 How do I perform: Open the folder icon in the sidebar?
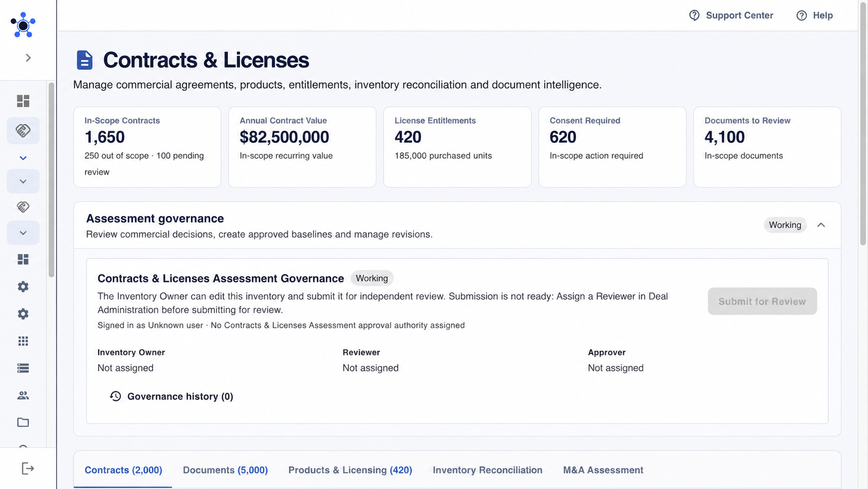tap(23, 422)
